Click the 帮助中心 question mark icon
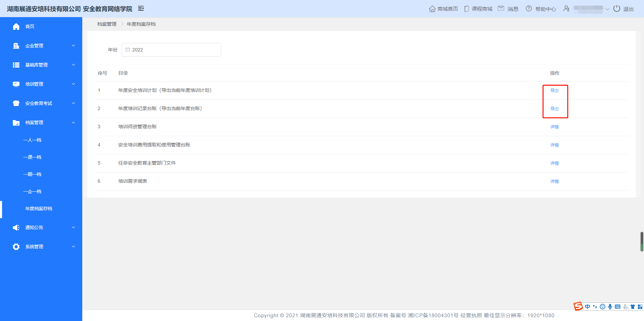644x321 pixels. tap(529, 9)
